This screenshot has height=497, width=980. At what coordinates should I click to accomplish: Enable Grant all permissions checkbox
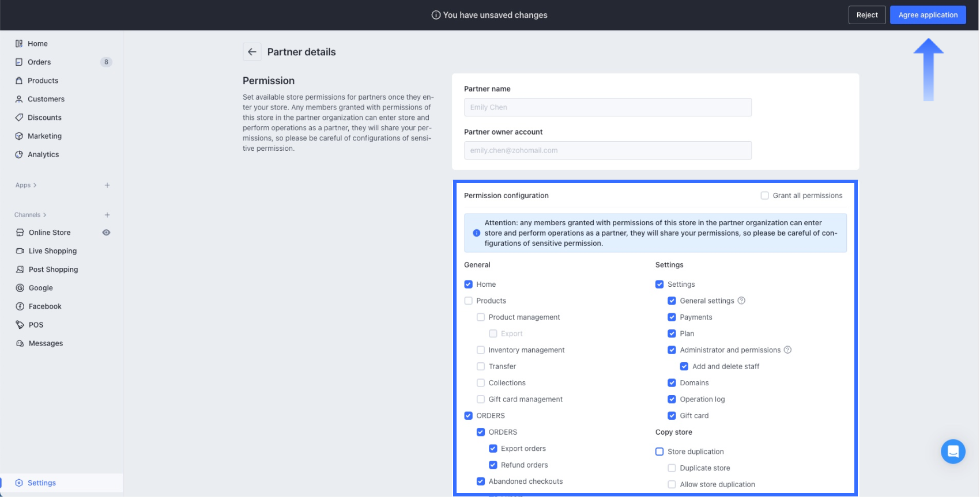[764, 196]
